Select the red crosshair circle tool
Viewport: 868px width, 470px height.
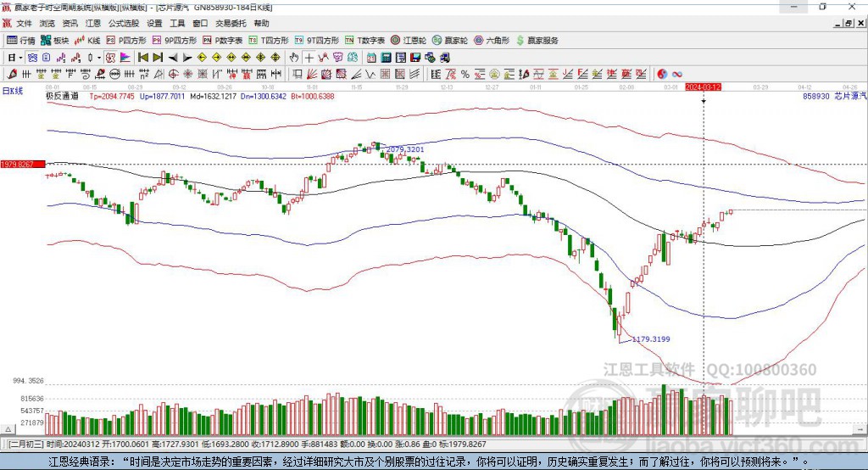coord(173,74)
